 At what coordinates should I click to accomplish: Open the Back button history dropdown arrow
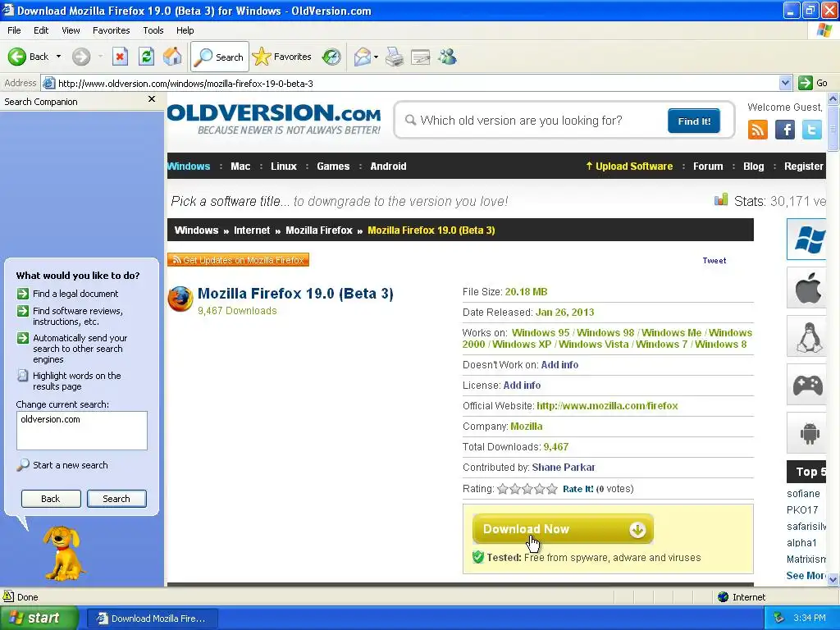58,57
